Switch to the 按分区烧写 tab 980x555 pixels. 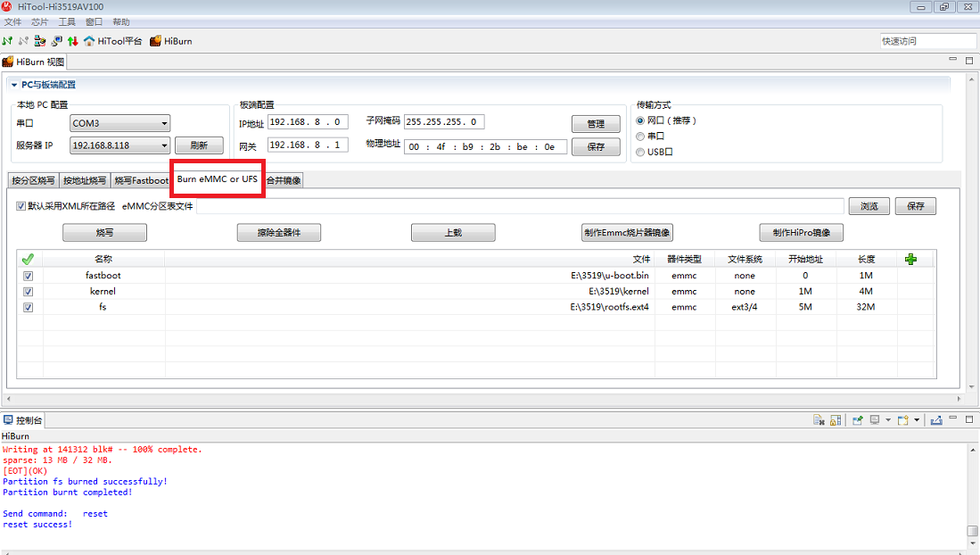tap(33, 180)
